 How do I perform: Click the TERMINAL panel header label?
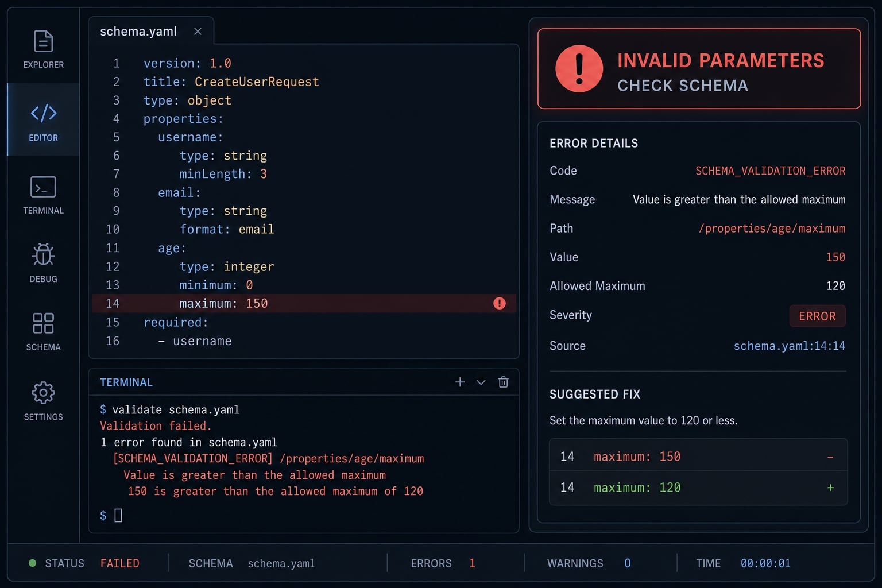click(126, 382)
